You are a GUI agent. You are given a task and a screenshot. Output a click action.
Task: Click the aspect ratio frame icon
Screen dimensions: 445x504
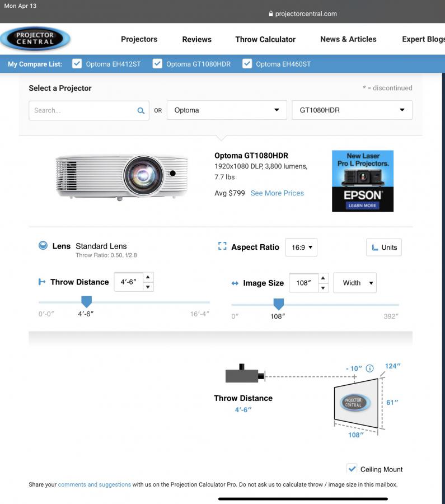(222, 246)
